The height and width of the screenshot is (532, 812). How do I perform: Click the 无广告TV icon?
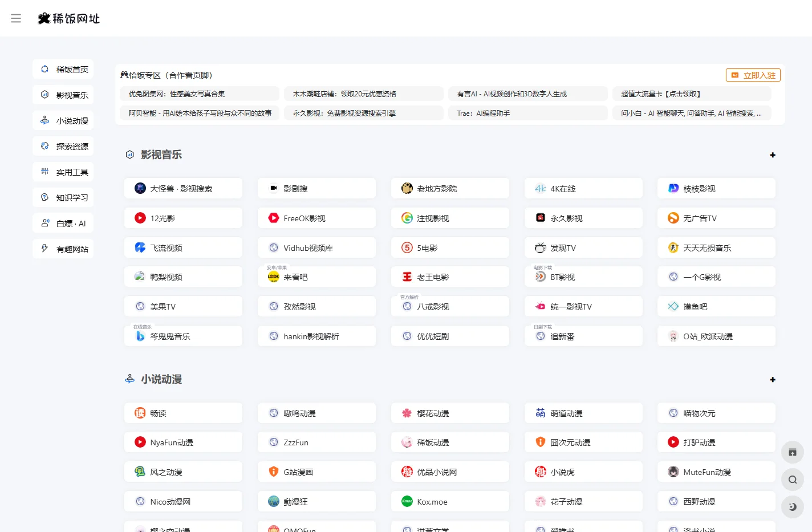click(673, 218)
